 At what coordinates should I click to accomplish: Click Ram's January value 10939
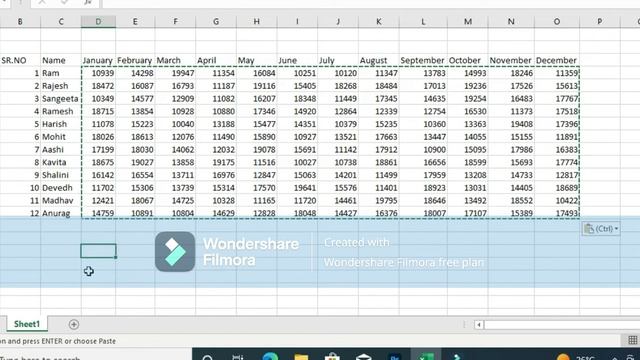pyautogui.click(x=98, y=73)
